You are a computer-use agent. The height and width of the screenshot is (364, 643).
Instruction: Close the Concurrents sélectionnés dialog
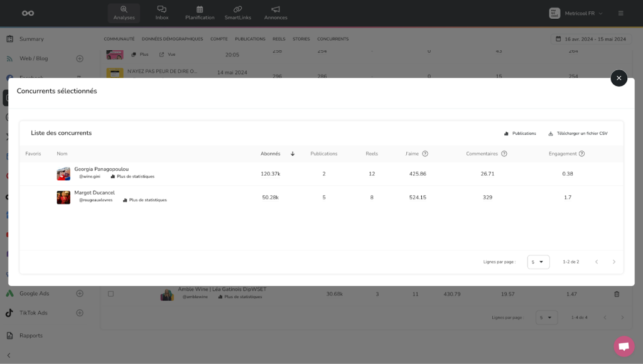click(x=619, y=78)
